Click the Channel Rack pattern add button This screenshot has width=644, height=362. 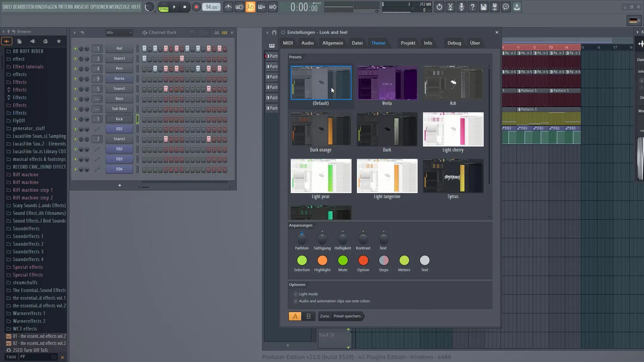click(x=120, y=185)
